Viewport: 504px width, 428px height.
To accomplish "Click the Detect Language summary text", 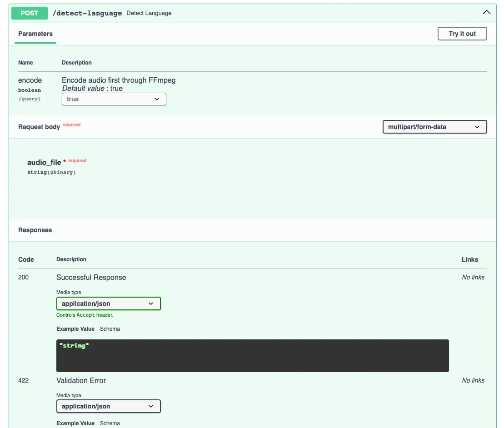I will pos(149,13).
